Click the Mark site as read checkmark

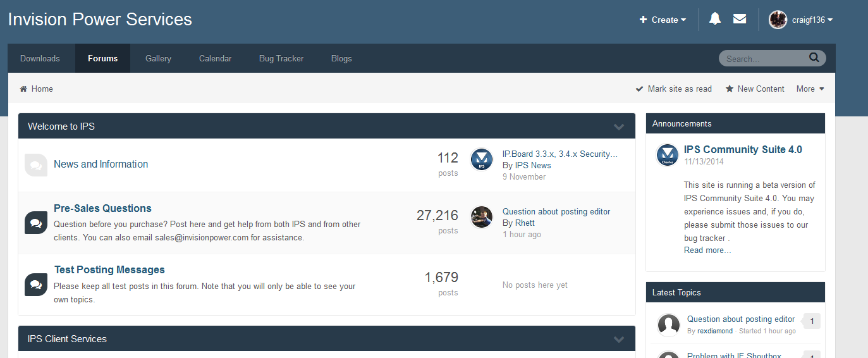639,89
